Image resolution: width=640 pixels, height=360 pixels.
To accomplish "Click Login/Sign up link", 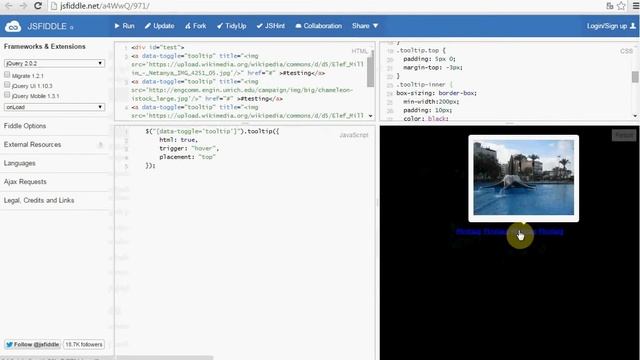I will click(x=607, y=26).
